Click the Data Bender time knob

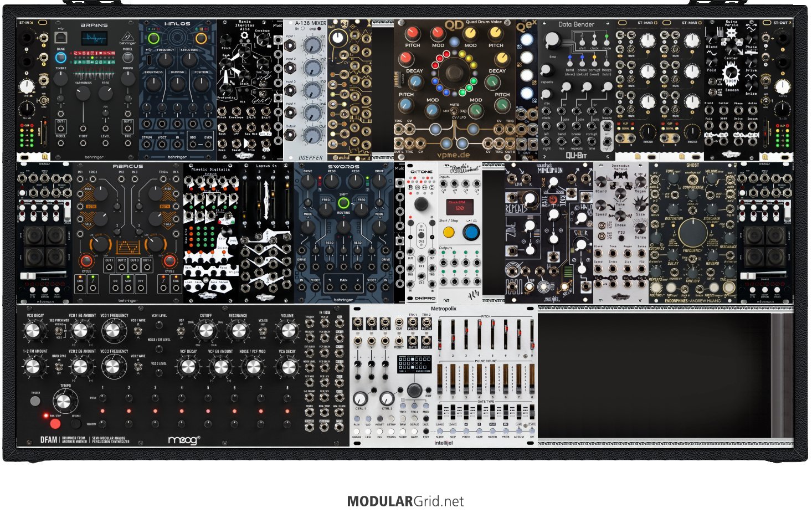(552, 40)
